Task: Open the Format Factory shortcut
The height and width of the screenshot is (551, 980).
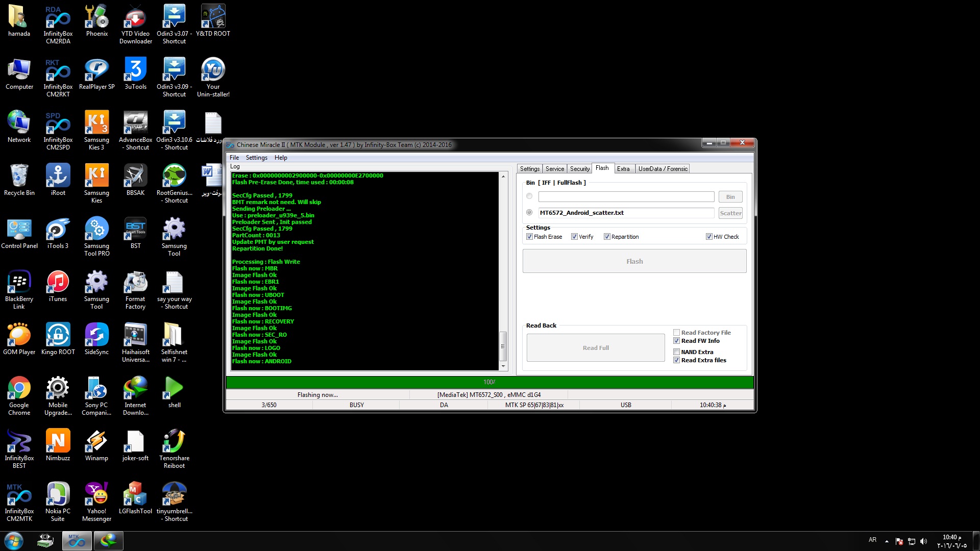Action: 135,290
